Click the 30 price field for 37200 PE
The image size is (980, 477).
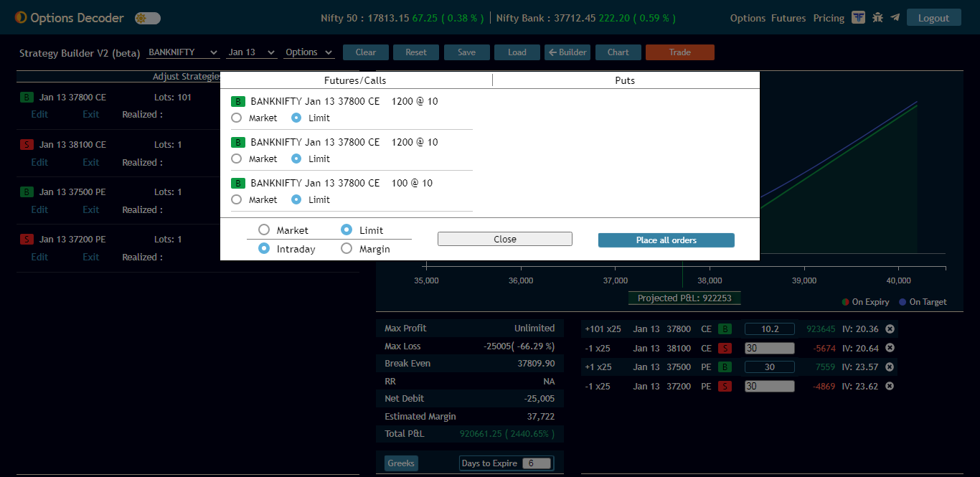[x=770, y=386]
